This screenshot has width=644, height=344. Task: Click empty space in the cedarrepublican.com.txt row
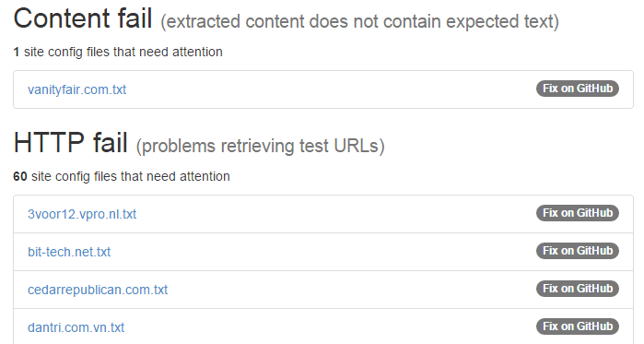coord(349,290)
